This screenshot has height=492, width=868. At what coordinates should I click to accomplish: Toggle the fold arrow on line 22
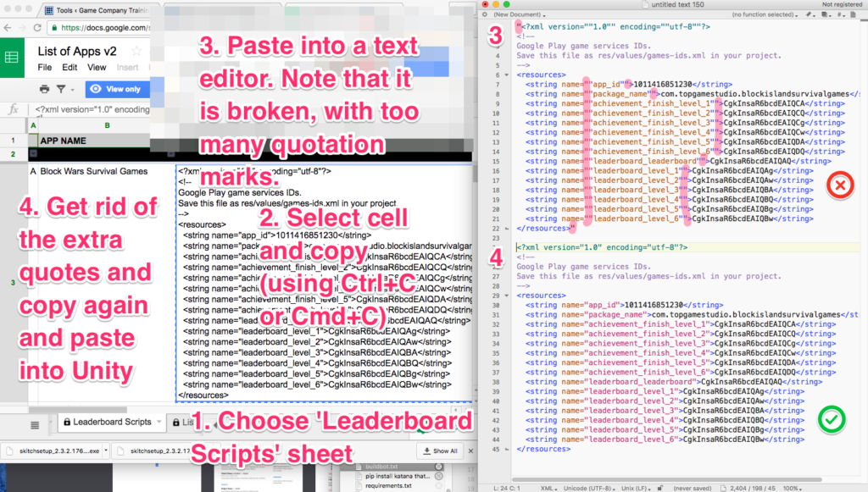(506, 229)
